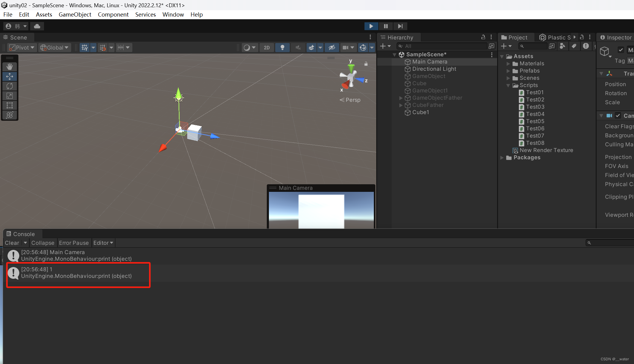Open the GameObject menu

pyautogui.click(x=75, y=14)
